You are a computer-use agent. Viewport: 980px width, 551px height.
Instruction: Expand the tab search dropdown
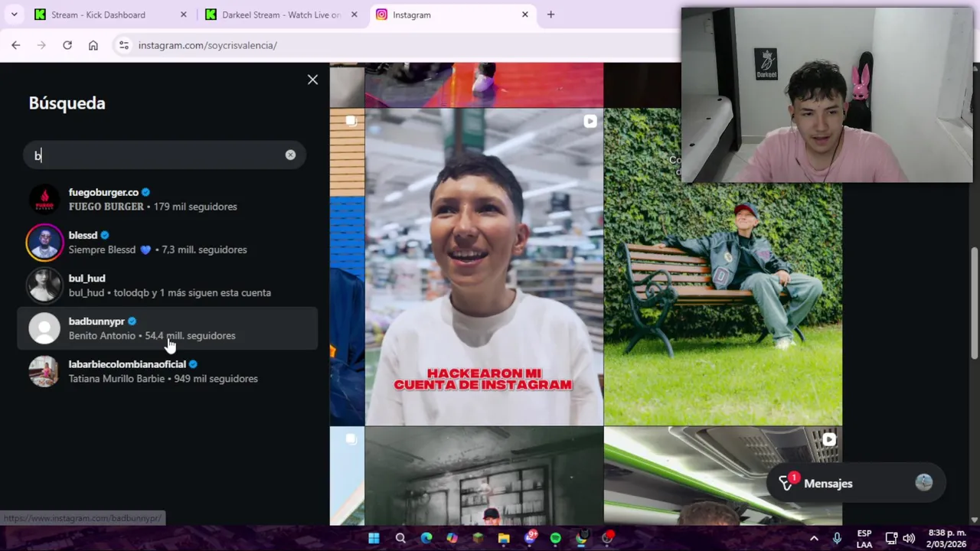click(x=14, y=15)
